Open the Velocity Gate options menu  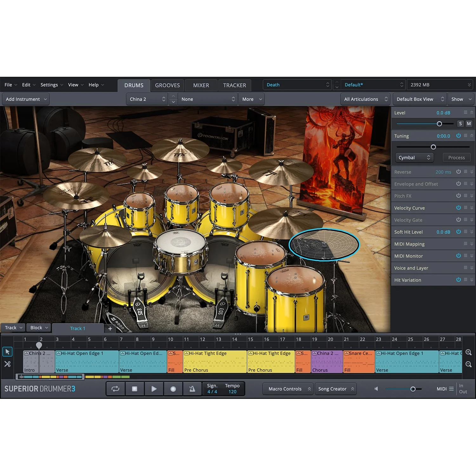(x=465, y=220)
